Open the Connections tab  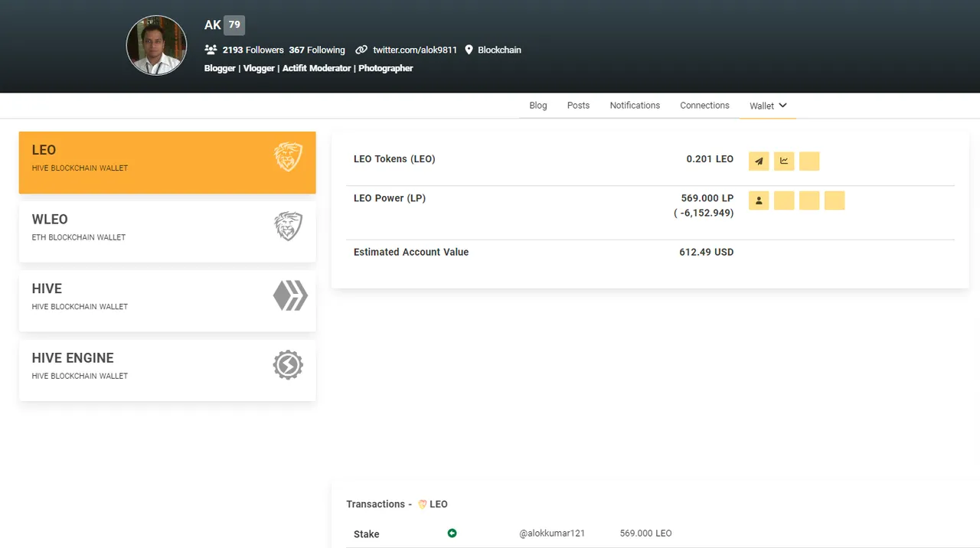pos(704,106)
